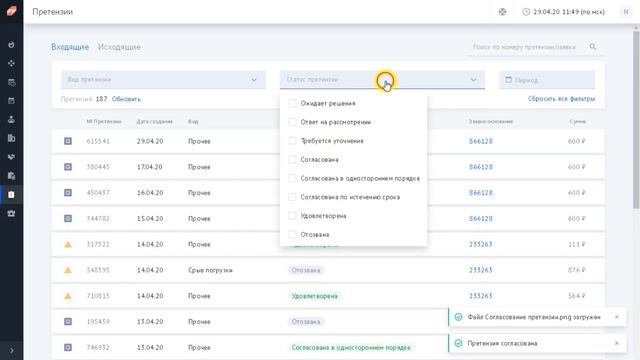640x360 pixels.
Task: Click the check icon in the file uploaded toast
Action: coord(458,317)
